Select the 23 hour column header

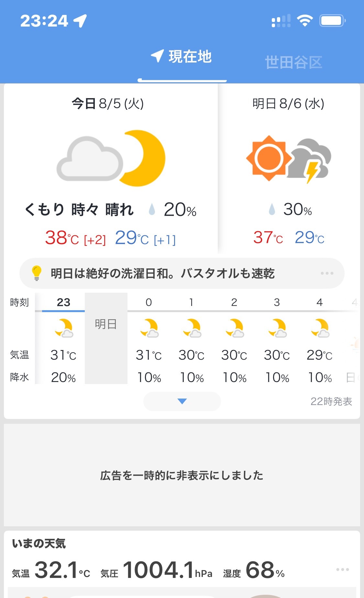coord(63,302)
